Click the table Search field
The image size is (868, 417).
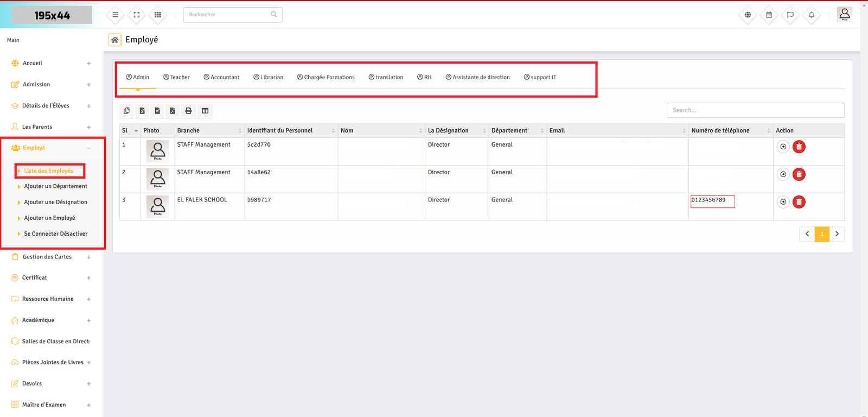coord(755,110)
